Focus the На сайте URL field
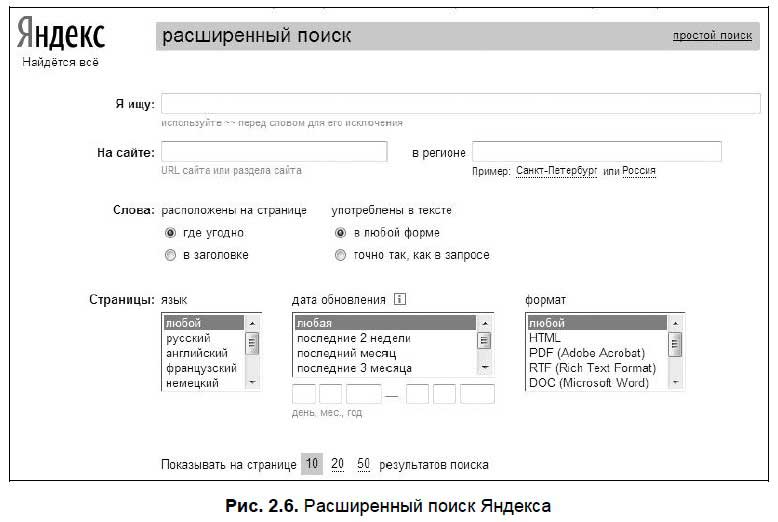 click(x=274, y=152)
